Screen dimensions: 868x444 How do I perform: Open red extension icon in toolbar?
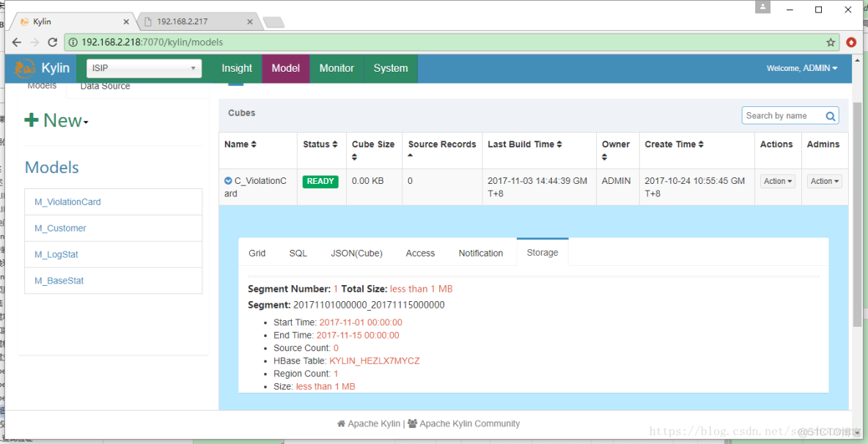point(851,42)
